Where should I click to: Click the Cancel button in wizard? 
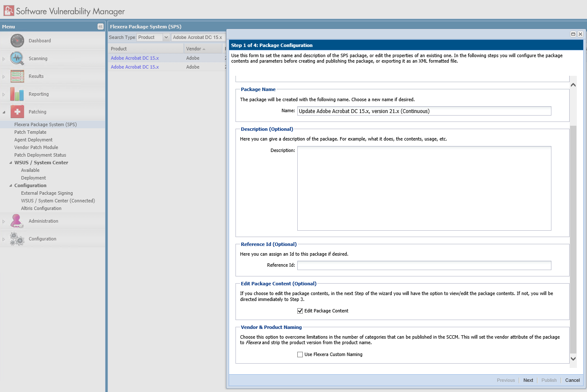573,380
